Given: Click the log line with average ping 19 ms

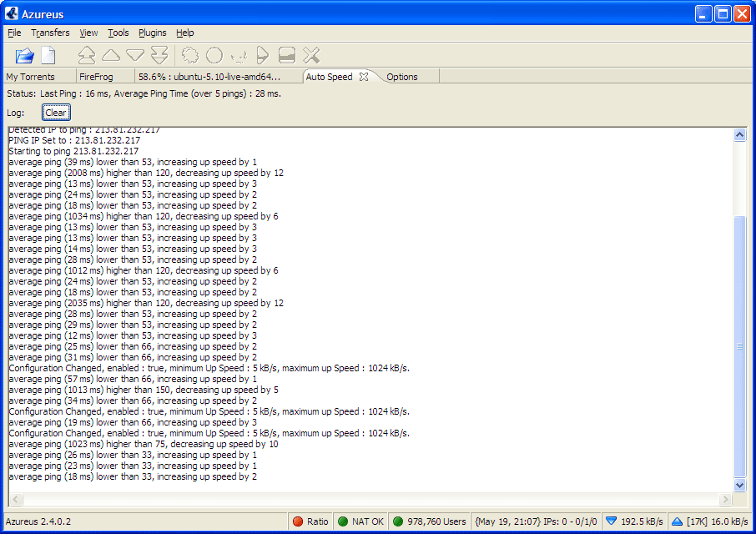Looking at the screenshot, I should click(x=133, y=422).
